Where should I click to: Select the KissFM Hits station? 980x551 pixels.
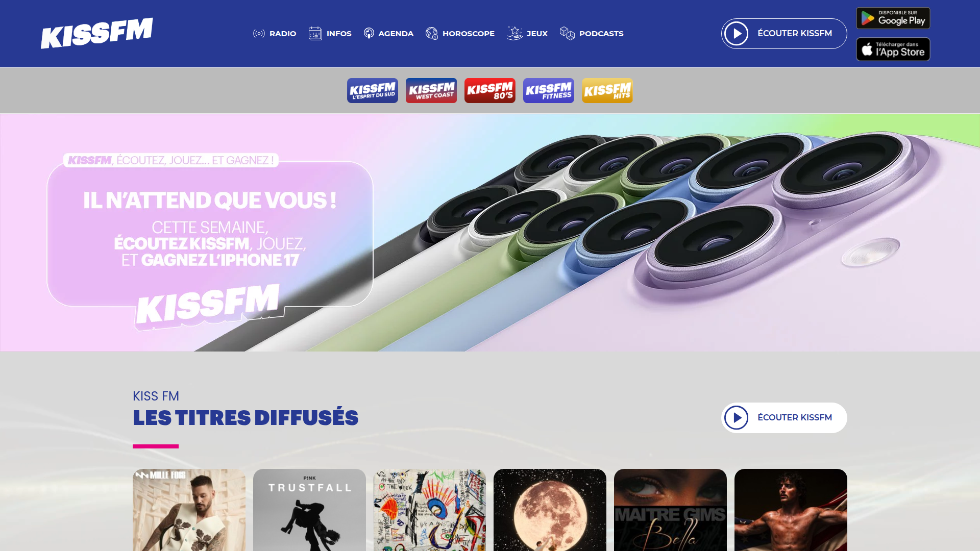pos(607,90)
